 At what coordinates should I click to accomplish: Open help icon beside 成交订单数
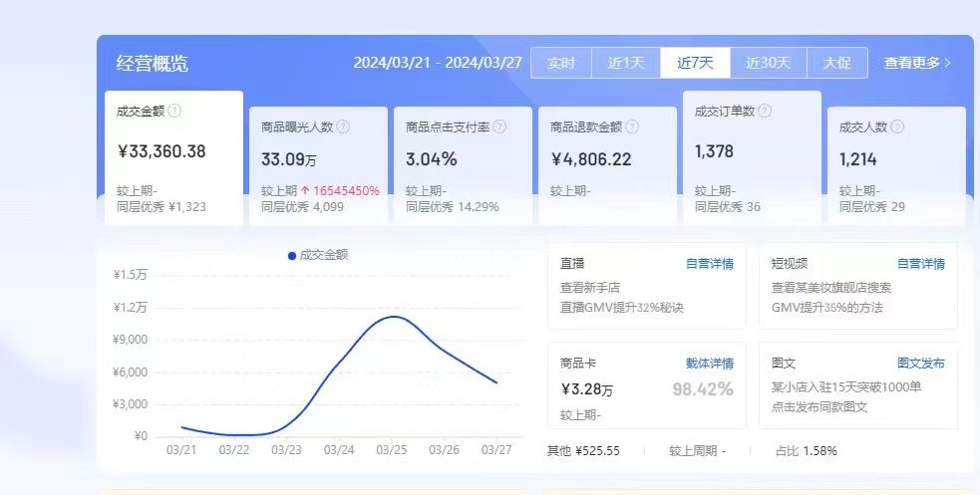[x=765, y=112]
